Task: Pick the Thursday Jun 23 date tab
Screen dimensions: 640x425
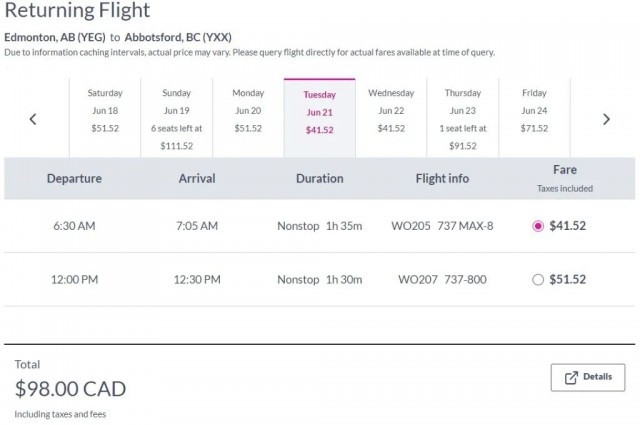Action: [463, 118]
